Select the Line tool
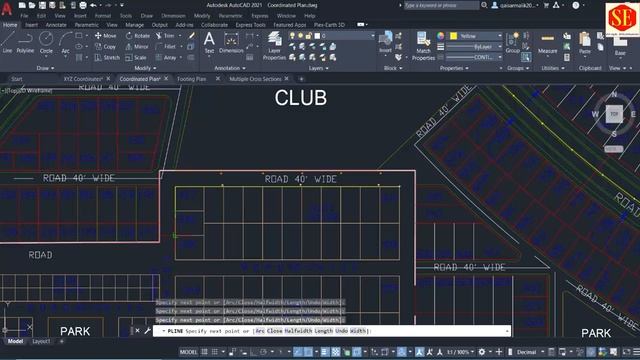The width and height of the screenshot is (640, 360). [x=7, y=42]
